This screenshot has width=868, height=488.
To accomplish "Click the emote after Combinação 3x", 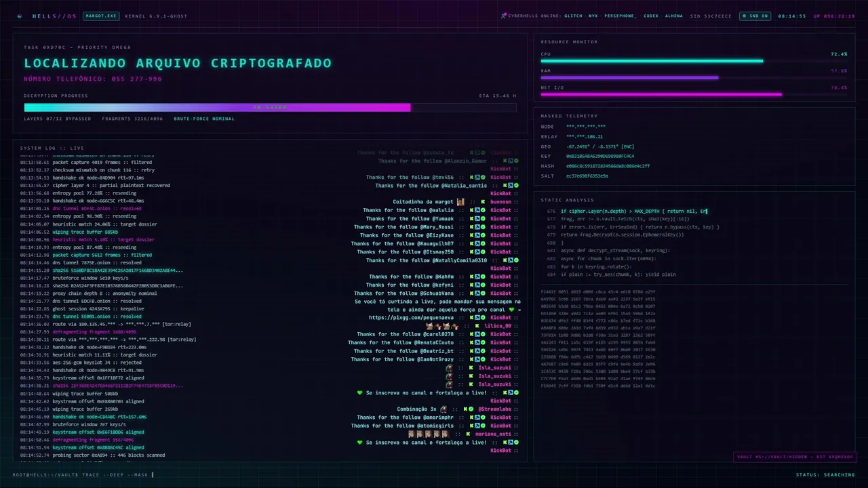I will pyautogui.click(x=443, y=409).
